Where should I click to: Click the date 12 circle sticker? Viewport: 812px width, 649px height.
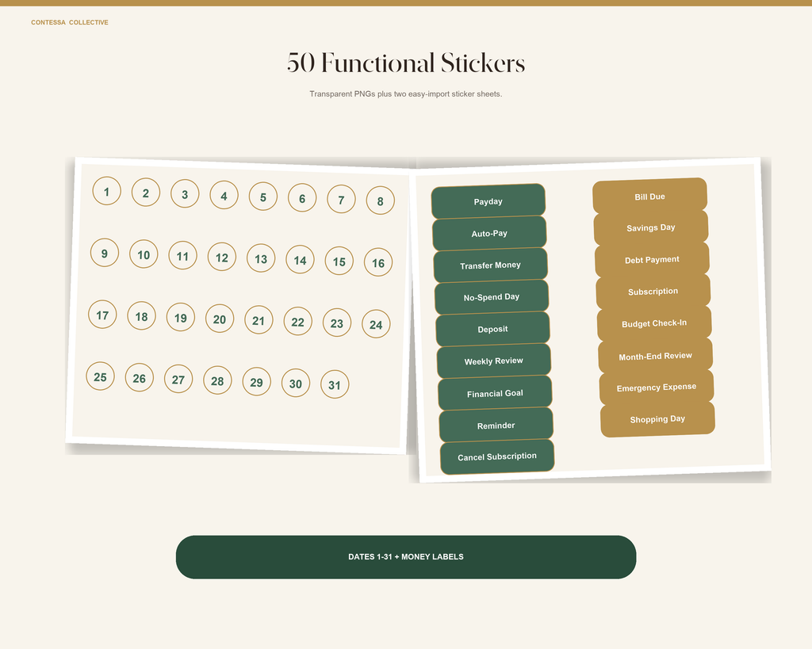tap(222, 258)
